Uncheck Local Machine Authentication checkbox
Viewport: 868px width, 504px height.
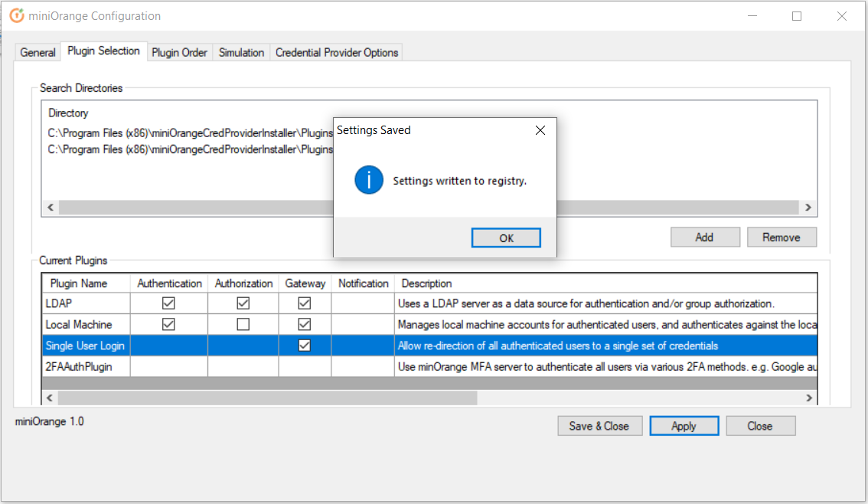point(169,325)
